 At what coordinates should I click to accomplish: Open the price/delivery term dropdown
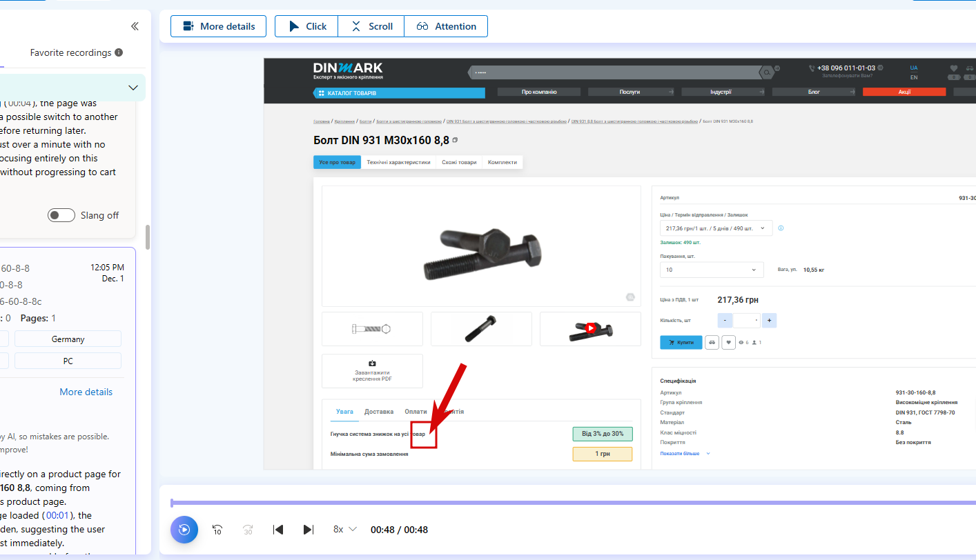click(716, 228)
